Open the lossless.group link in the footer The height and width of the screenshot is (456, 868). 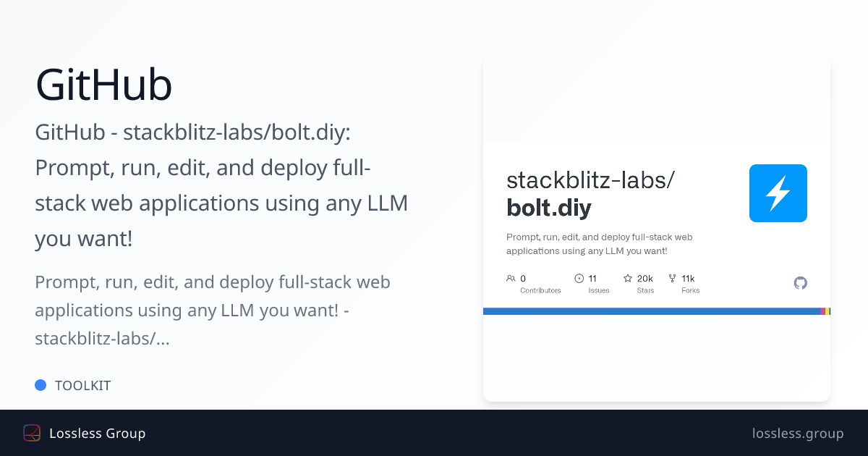(x=798, y=434)
